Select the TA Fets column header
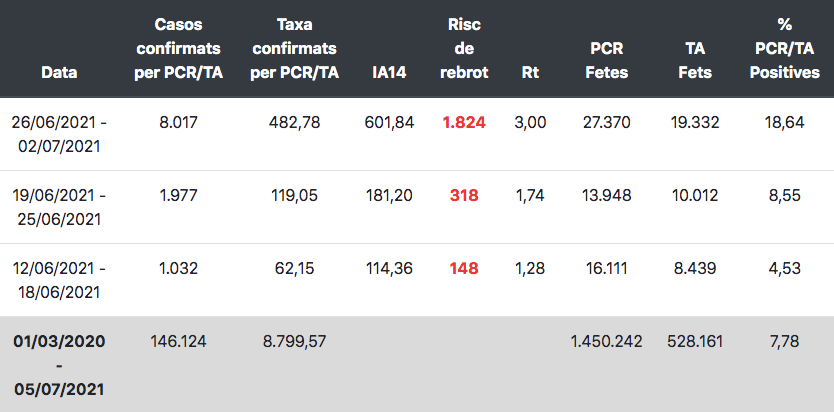834x412 pixels. click(x=695, y=60)
